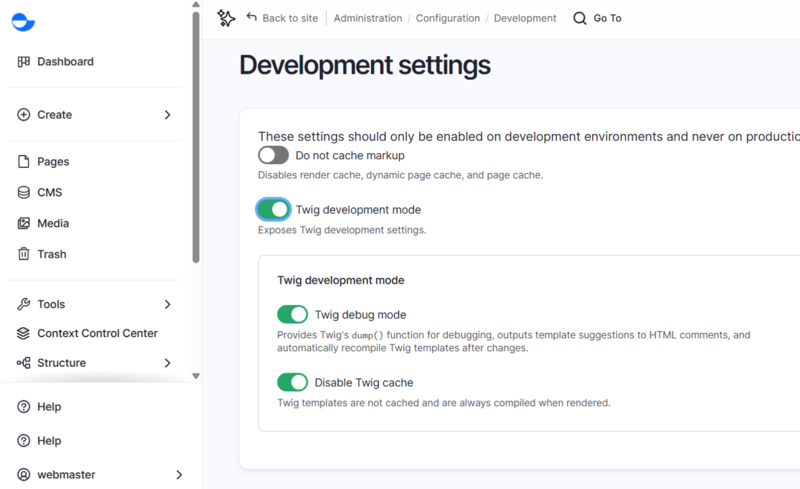Click the Tools wrench icon
The height and width of the screenshot is (489, 800).
(x=23, y=304)
